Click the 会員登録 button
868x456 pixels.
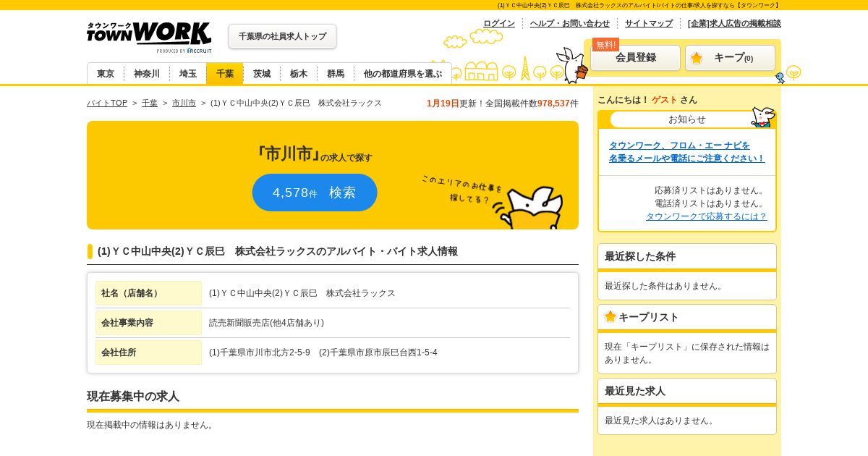[x=635, y=58]
